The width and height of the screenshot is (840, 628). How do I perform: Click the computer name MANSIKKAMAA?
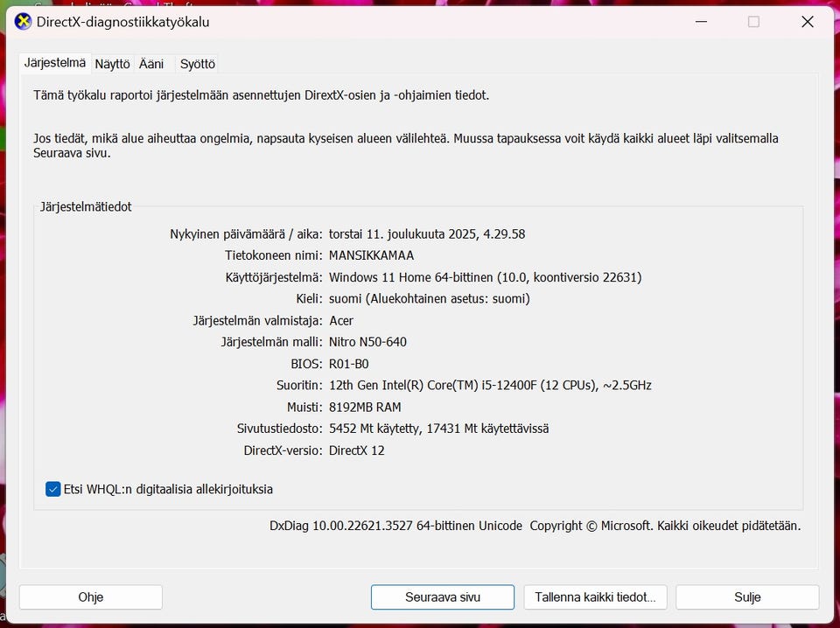tap(371, 255)
